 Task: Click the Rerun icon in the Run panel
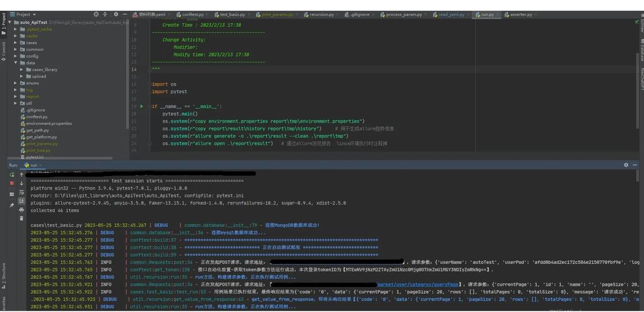[x=12, y=175]
